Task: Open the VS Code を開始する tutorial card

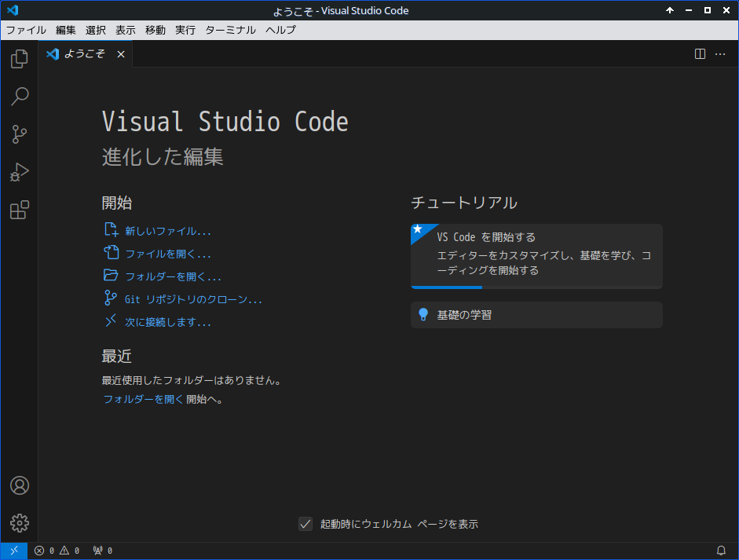Action: [x=536, y=256]
